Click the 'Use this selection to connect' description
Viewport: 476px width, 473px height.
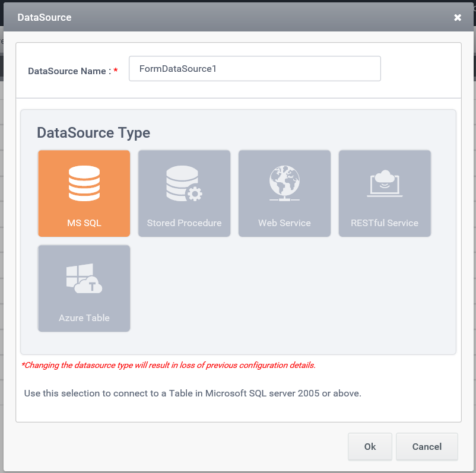pos(193,393)
